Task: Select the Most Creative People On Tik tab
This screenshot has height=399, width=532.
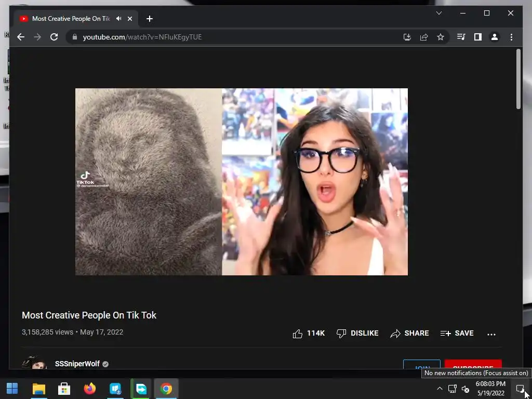Action: point(71,19)
